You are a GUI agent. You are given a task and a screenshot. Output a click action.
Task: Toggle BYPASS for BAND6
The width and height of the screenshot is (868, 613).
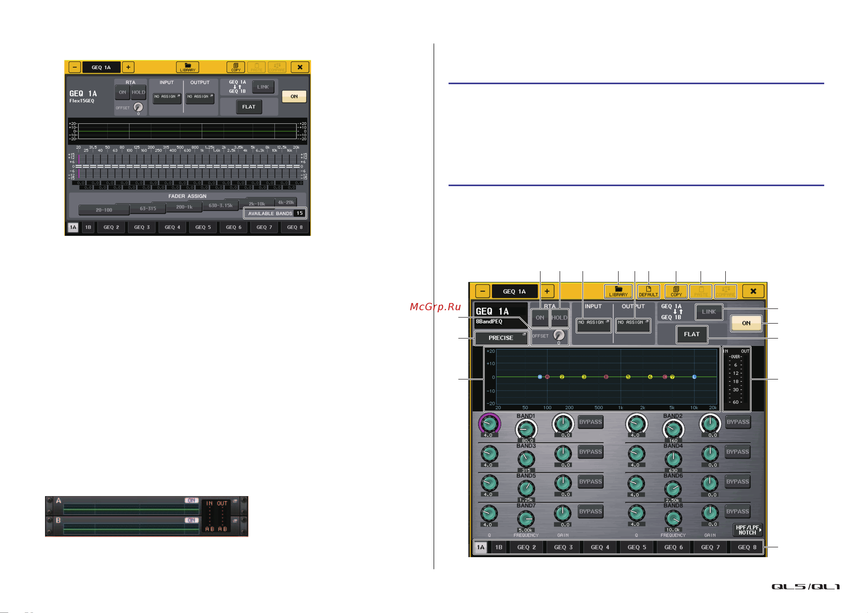738,481
